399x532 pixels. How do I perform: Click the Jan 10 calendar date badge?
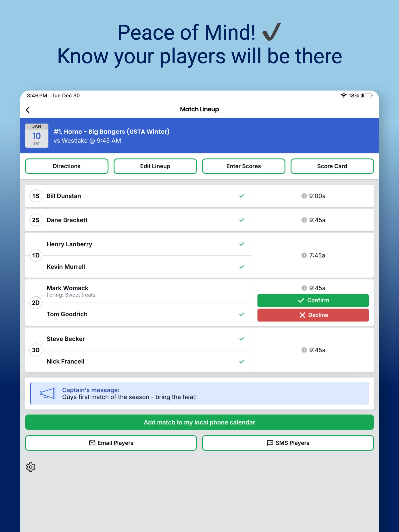37,135
